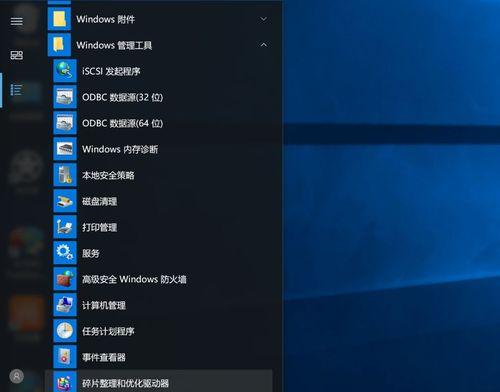Image resolution: width=500 pixels, height=392 pixels.
Task: Open iSCSI 发起程序
Action: pyautogui.click(x=111, y=71)
